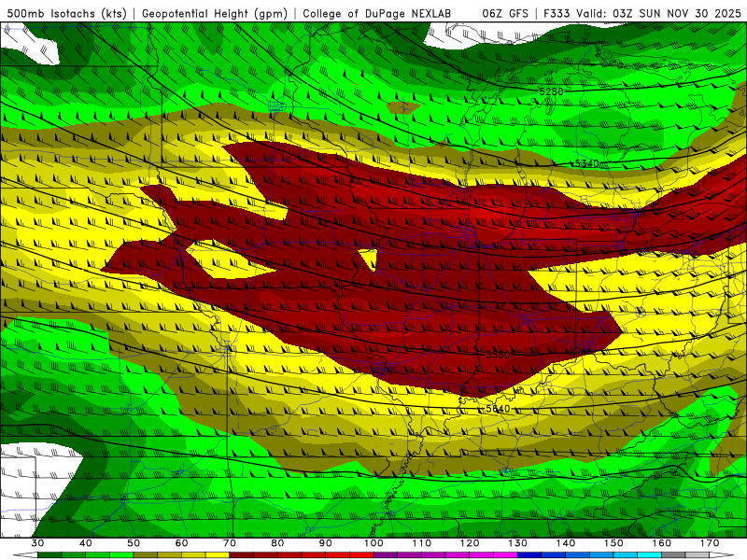Select the dark maroon 70-75 kt legend swatch

point(242,555)
